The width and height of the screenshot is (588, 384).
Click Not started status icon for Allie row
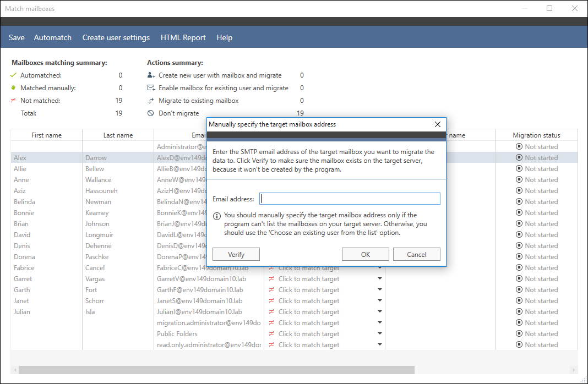click(x=519, y=168)
